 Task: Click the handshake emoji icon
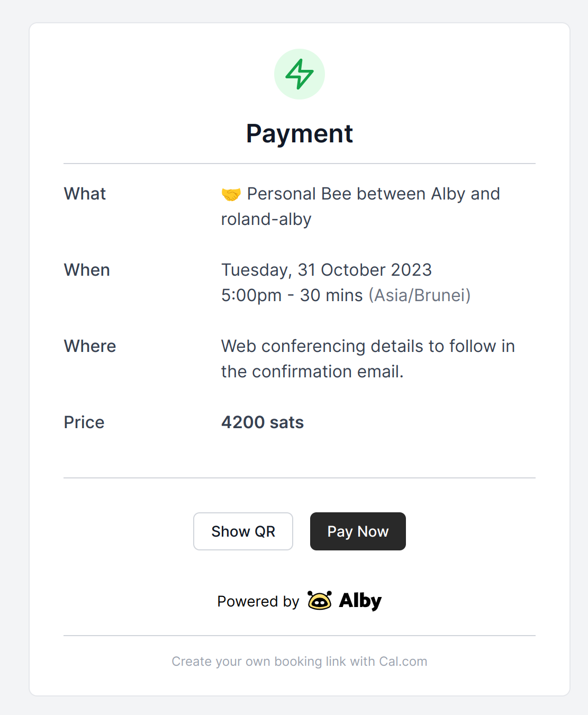click(x=231, y=195)
